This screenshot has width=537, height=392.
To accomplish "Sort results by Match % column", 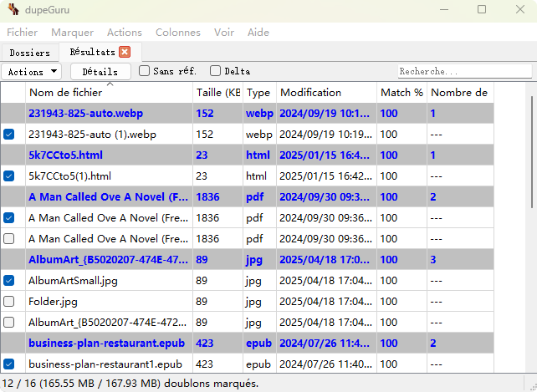I will pos(401,93).
